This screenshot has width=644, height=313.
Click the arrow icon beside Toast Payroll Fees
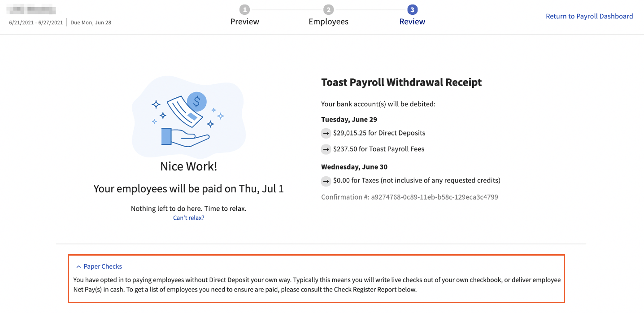point(326,149)
